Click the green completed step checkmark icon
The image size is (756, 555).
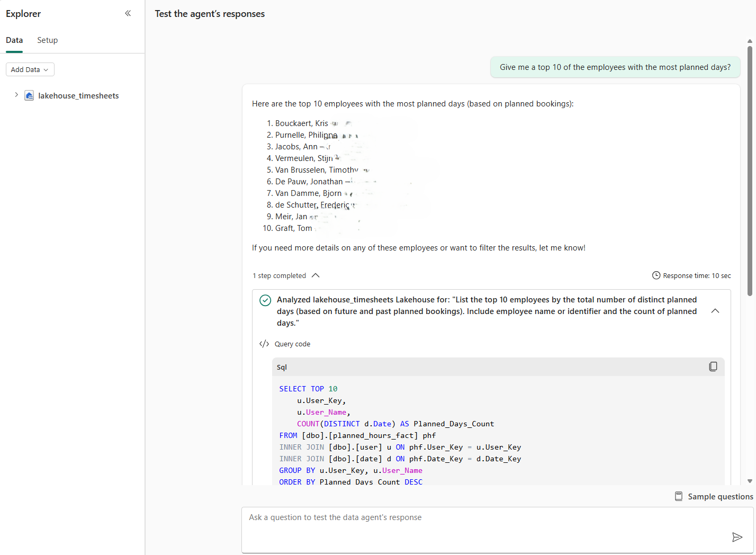click(x=265, y=300)
